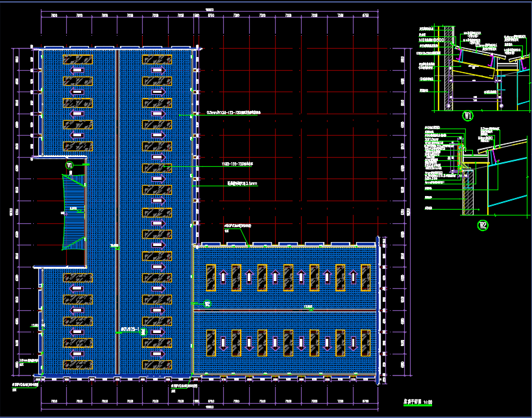
Task: Select the W1 detail title circle
Action: (468, 116)
